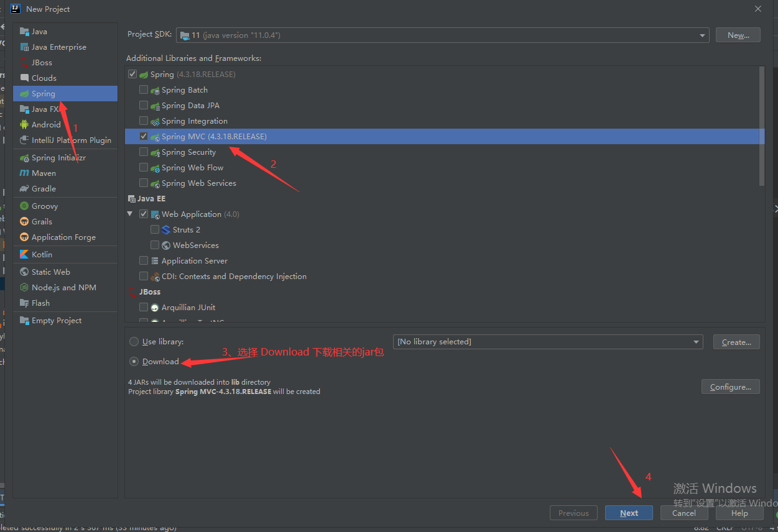This screenshot has width=778, height=532.
Task: Click the Kotlin icon
Action: (x=24, y=255)
